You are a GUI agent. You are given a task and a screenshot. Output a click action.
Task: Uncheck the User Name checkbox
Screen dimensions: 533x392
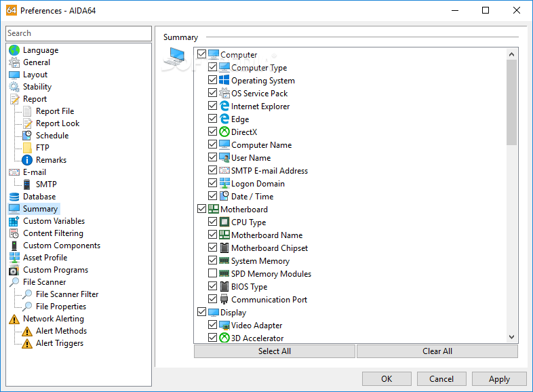[212, 157]
